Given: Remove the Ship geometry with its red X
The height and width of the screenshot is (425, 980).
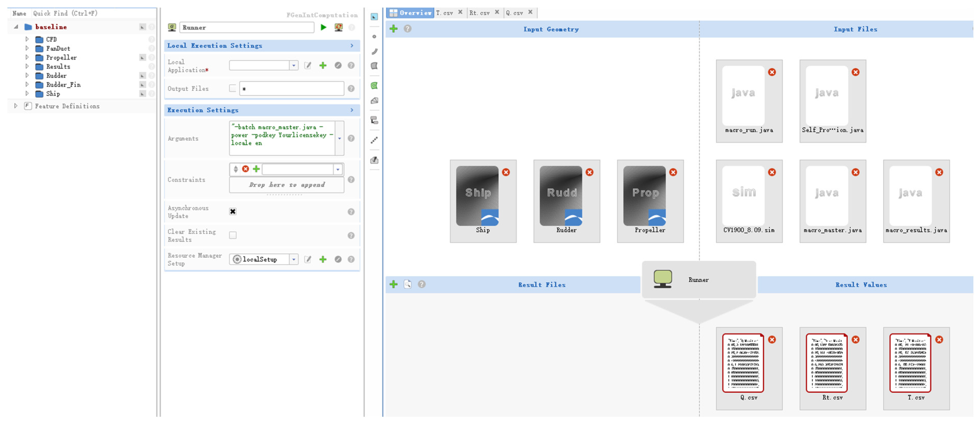Looking at the screenshot, I should (x=506, y=172).
